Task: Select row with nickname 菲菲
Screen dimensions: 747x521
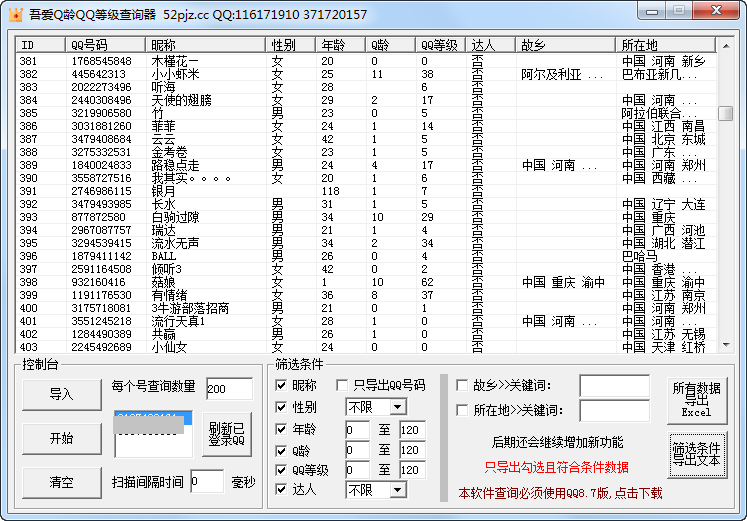Action: (366, 126)
